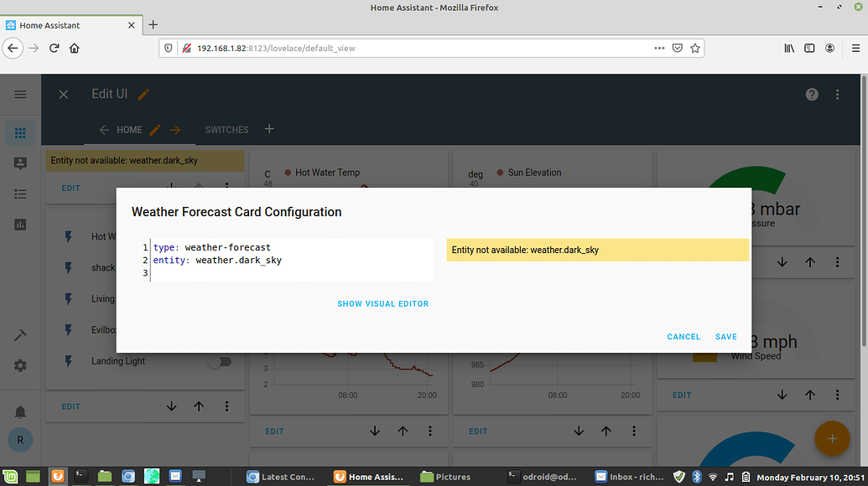Open Wind Speed card options menu
This screenshot has height=486, width=868.
tap(838, 395)
